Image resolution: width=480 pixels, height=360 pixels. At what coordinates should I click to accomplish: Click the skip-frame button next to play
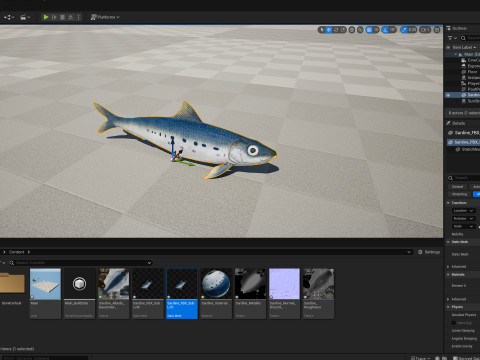[x=54, y=17]
